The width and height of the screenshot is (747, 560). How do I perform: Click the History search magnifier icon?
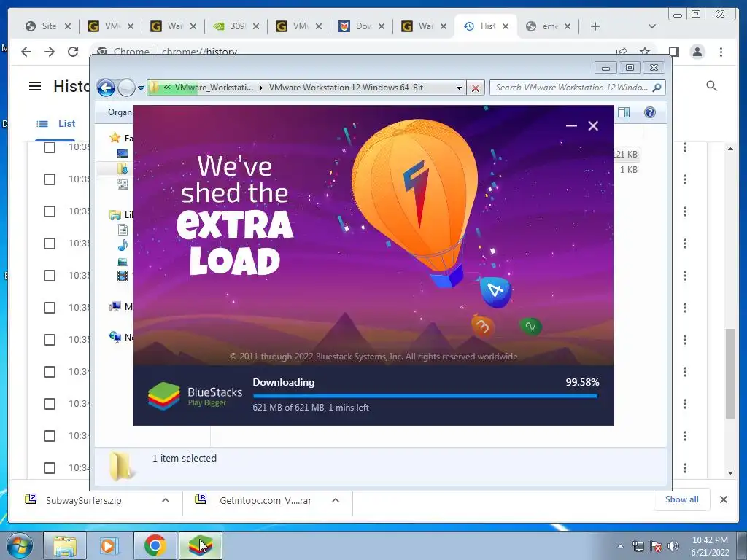(712, 86)
